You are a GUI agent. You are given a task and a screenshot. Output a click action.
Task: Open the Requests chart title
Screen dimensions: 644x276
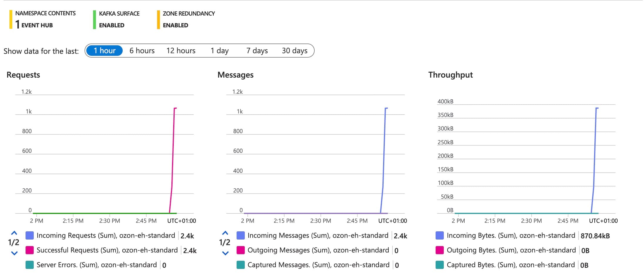(23, 75)
